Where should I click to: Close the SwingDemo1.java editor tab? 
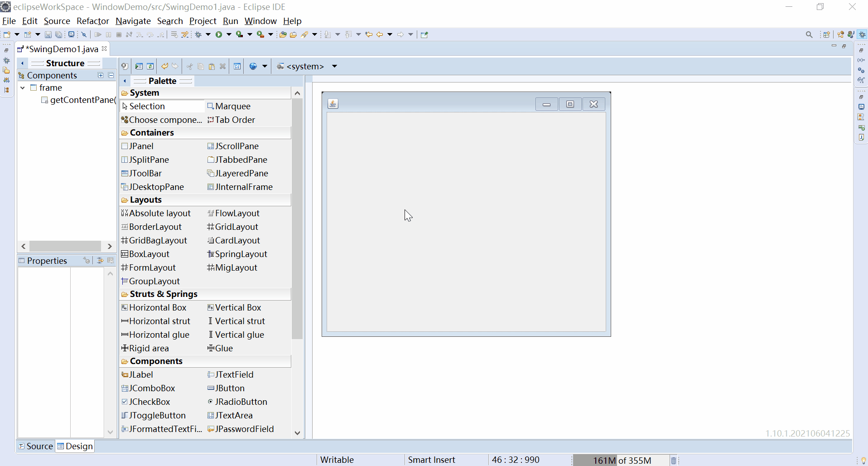[x=104, y=49]
